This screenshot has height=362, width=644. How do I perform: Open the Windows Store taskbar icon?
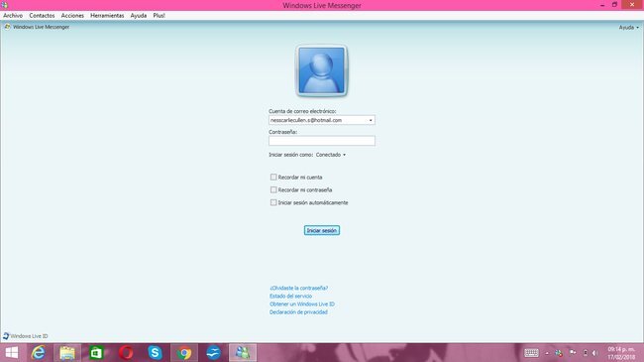pos(96,352)
